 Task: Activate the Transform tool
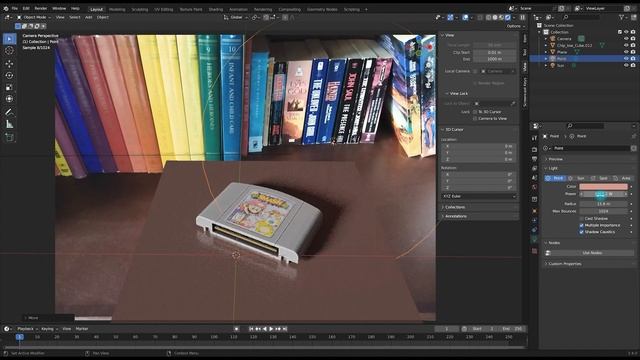pos(9,99)
